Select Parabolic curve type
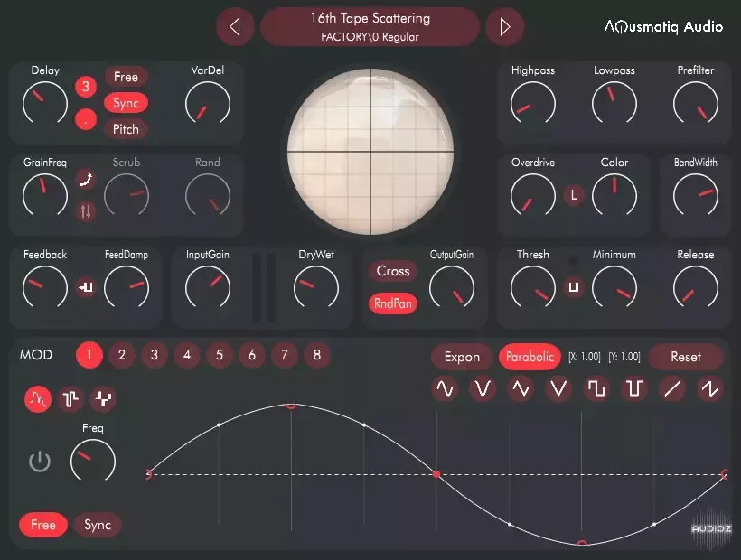This screenshot has width=741, height=560. pos(530,357)
